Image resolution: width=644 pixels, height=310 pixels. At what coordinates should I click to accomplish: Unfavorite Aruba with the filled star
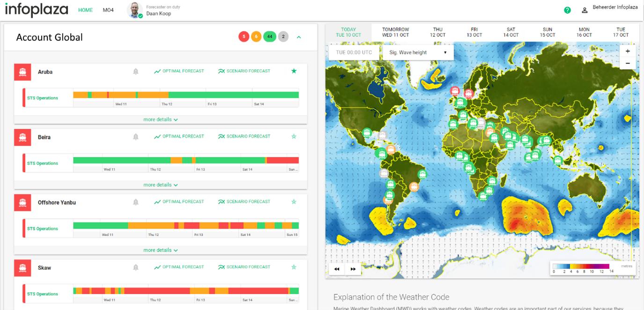tap(294, 71)
